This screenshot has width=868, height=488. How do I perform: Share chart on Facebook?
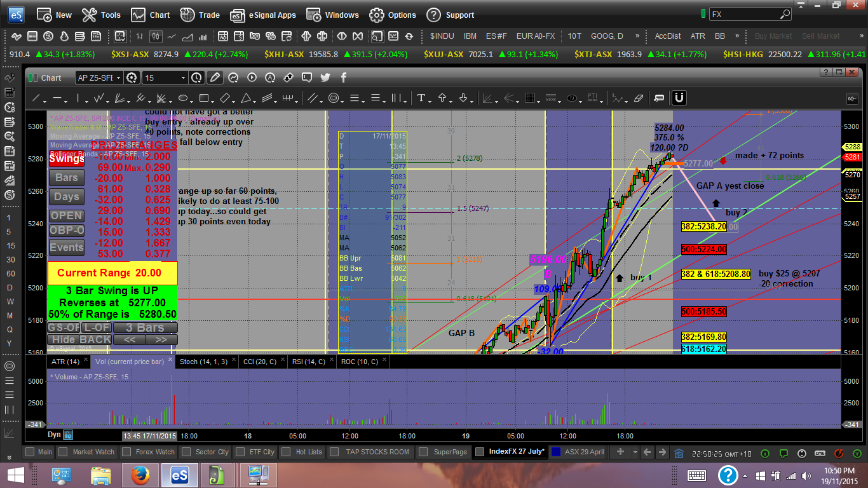[x=344, y=78]
